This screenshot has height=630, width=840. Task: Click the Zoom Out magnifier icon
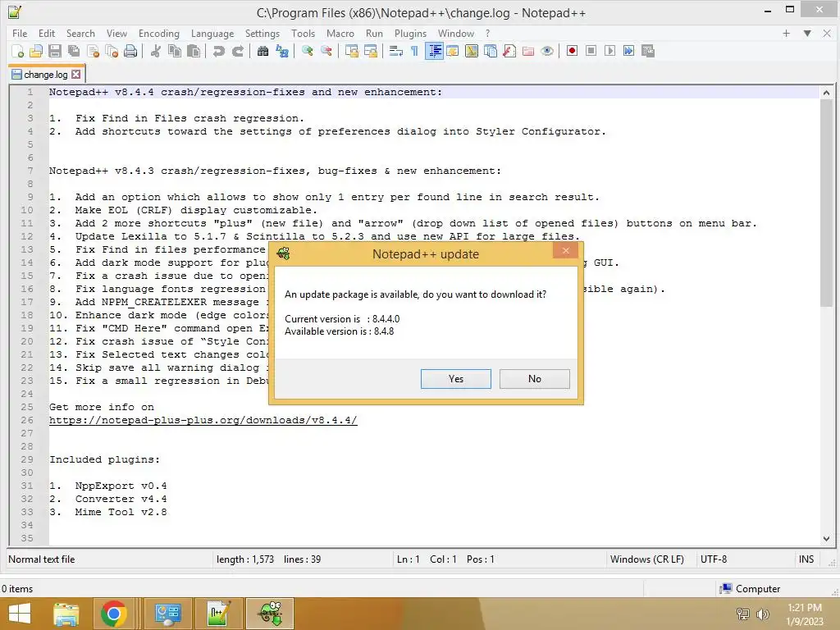(326, 51)
